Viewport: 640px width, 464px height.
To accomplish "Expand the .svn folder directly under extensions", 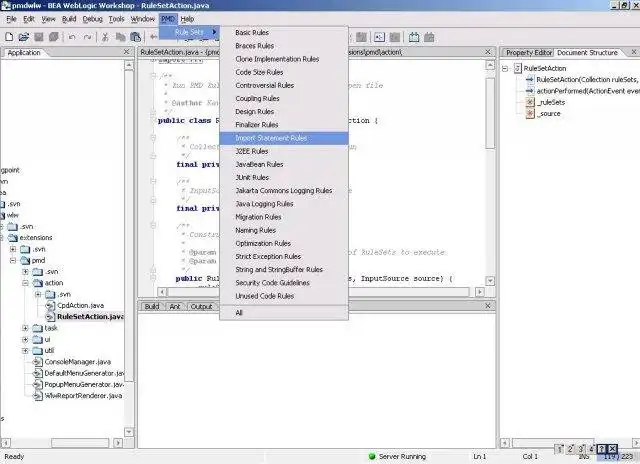I will click(x=13, y=249).
